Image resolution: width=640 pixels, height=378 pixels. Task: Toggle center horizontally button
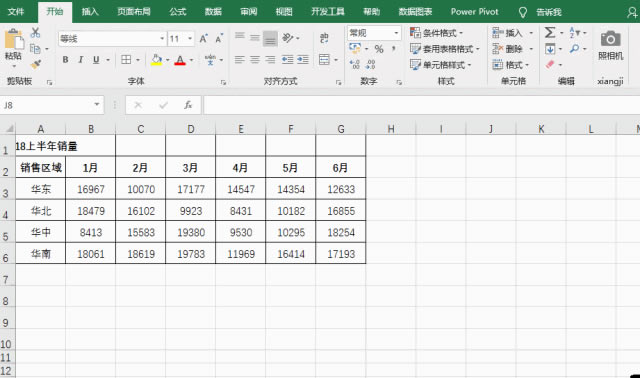point(255,60)
